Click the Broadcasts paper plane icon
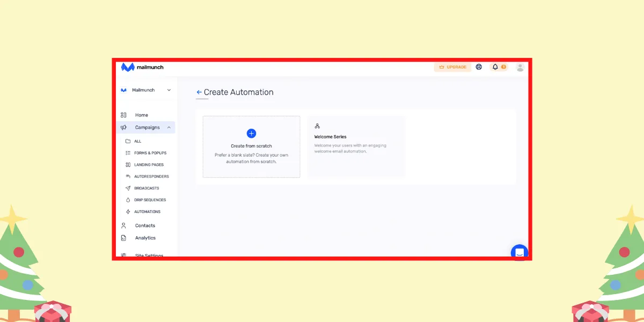The width and height of the screenshot is (644, 322). [x=128, y=188]
